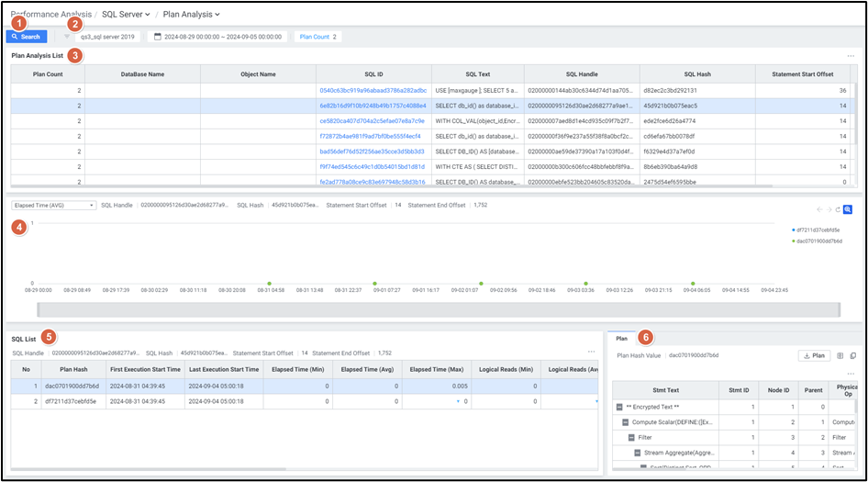Click the chart zoom magnifier icon
This screenshot has height=482, width=868.
[x=849, y=210]
